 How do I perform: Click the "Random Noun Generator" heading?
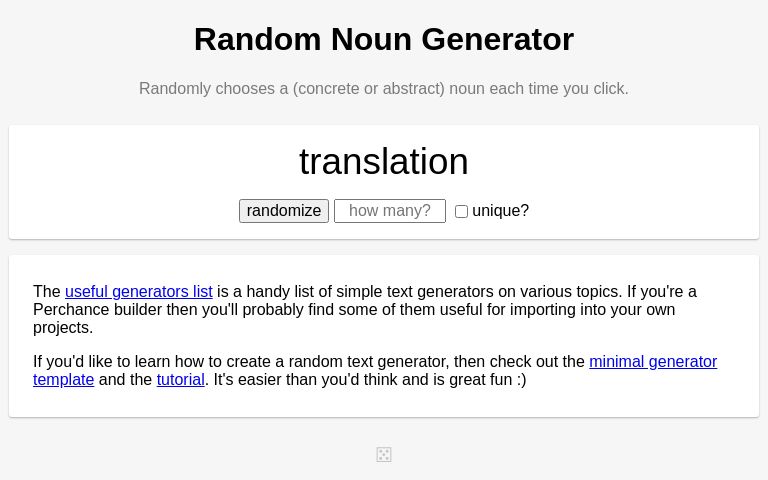point(384,39)
